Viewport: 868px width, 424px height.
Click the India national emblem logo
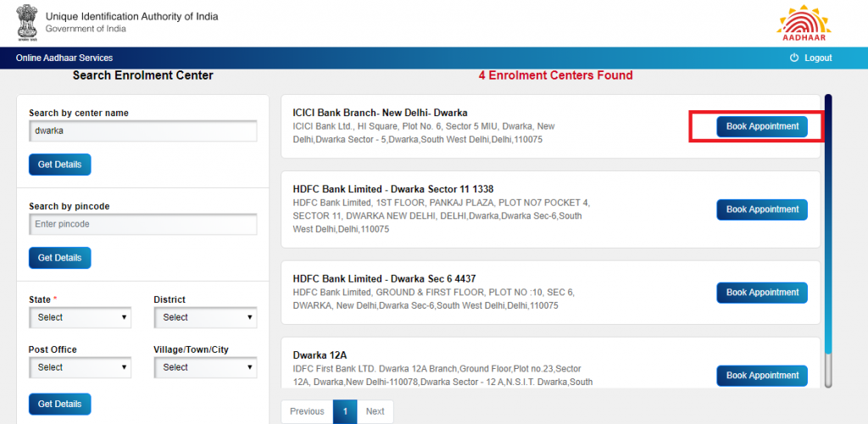coord(26,23)
